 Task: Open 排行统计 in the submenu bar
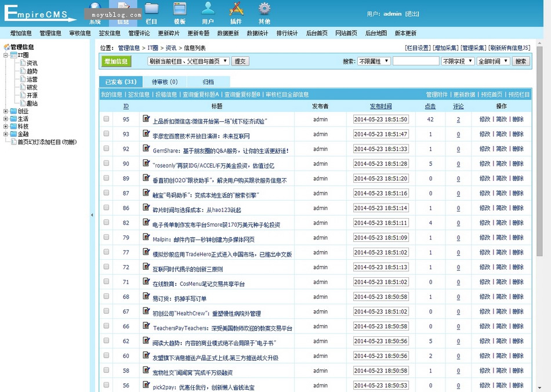click(x=287, y=33)
